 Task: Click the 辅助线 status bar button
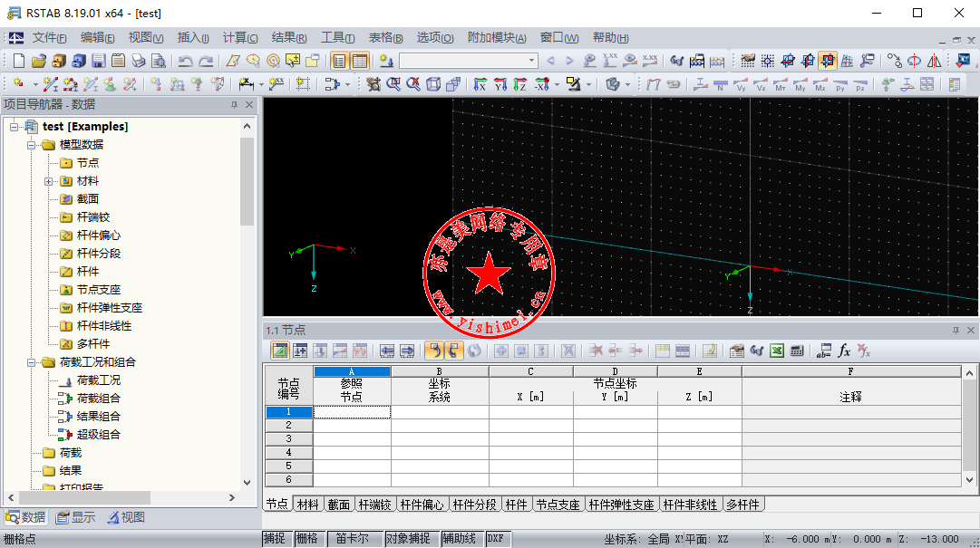(x=460, y=538)
